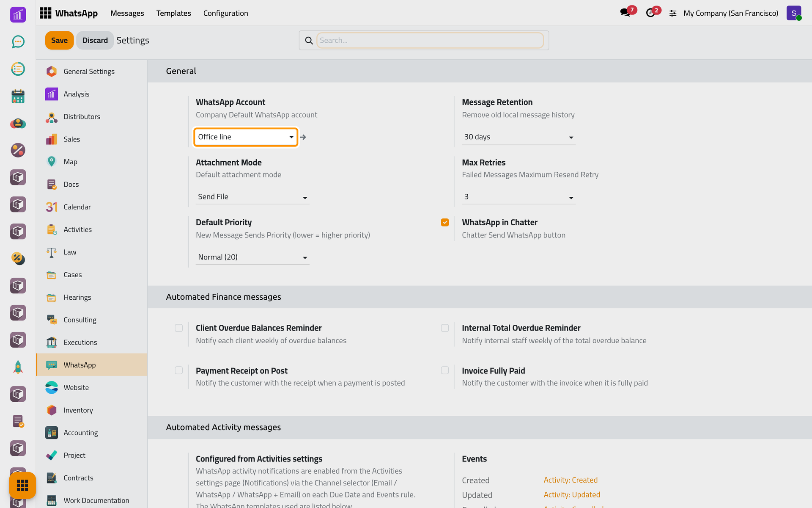Click the Save button
This screenshot has height=508, width=812.
59,40
